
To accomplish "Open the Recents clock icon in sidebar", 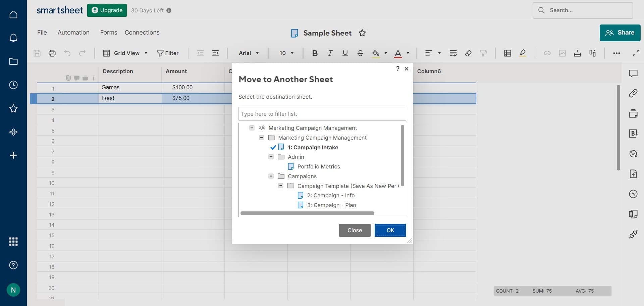I will click(x=13, y=85).
